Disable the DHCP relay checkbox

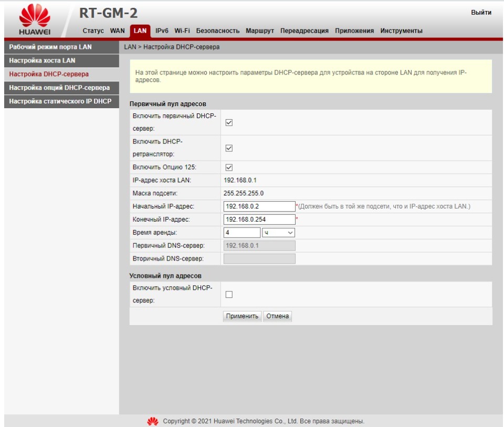tap(229, 148)
